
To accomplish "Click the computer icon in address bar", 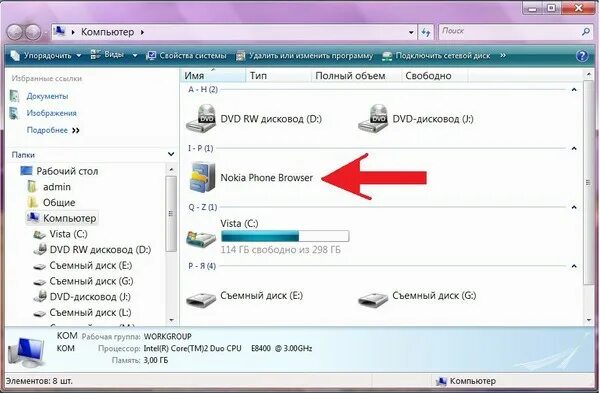I will click(59, 31).
